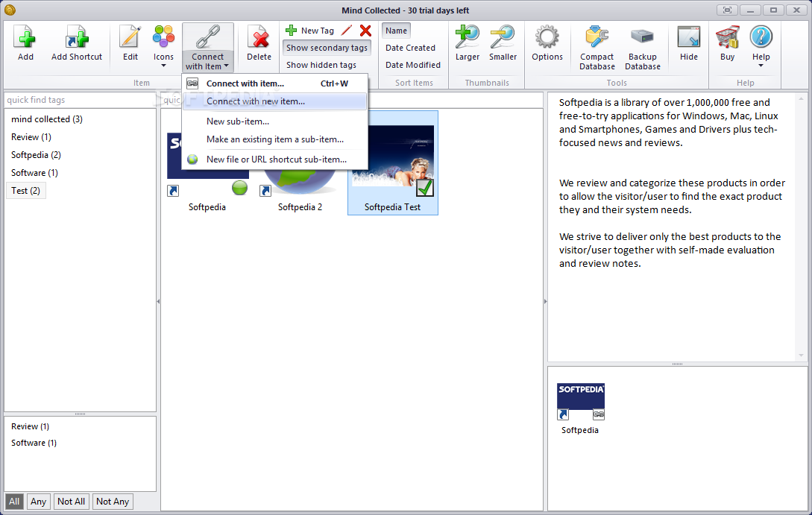Click the Connect with Item chain icon

click(x=208, y=37)
